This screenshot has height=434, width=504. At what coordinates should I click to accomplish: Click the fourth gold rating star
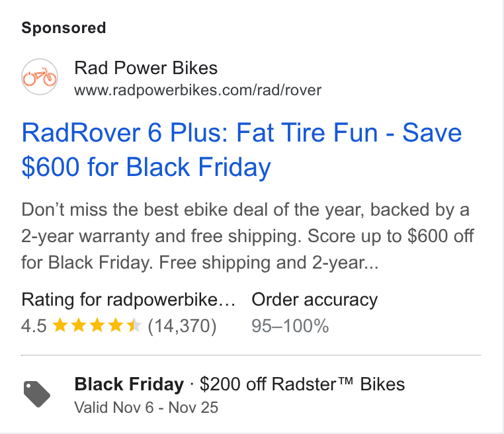[x=115, y=325]
